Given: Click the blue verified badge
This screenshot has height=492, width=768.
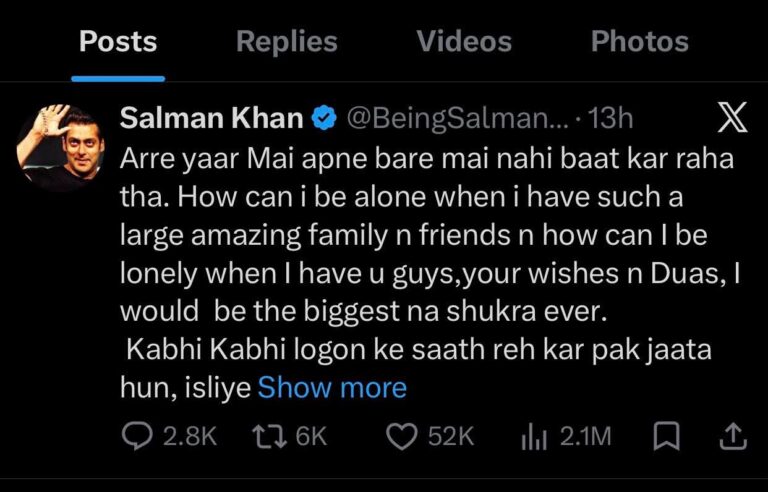Looking at the screenshot, I should 323,119.
